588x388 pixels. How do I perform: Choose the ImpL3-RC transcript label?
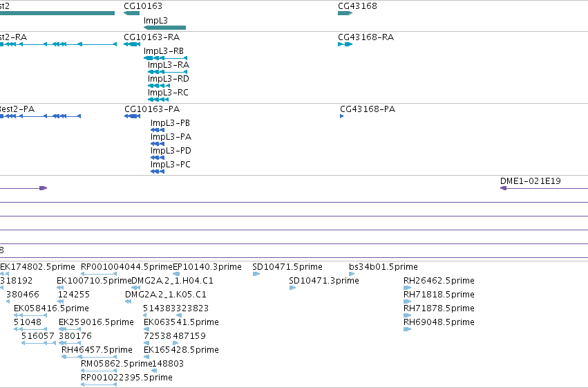[168, 93]
